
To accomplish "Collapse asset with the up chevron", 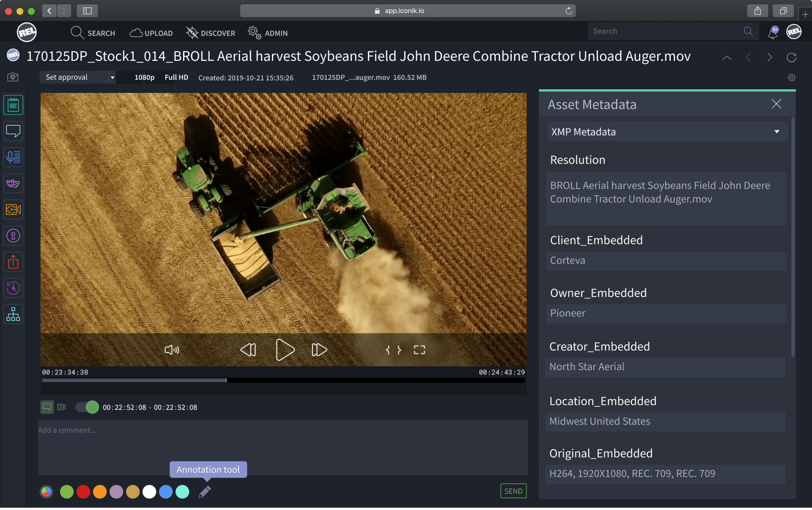I will (727, 57).
